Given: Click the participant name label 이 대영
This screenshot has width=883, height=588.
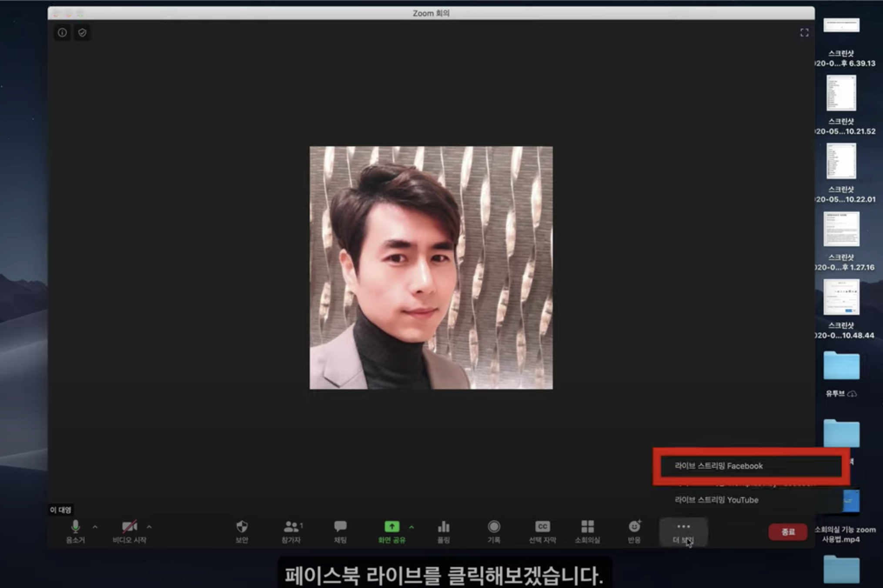Looking at the screenshot, I should point(60,510).
